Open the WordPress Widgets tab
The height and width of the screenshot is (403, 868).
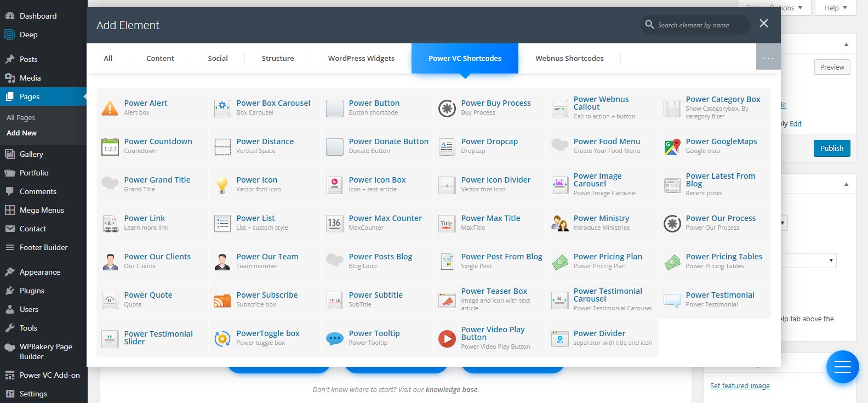point(361,58)
